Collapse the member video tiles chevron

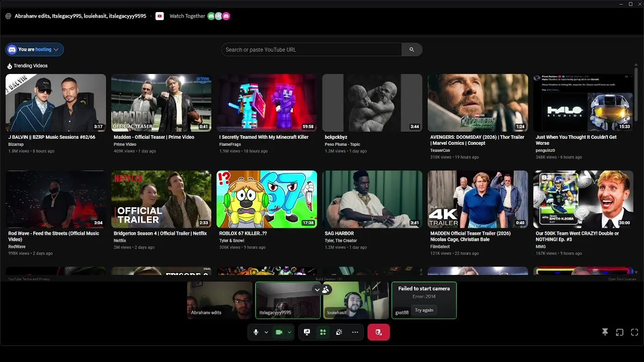[x=317, y=290]
